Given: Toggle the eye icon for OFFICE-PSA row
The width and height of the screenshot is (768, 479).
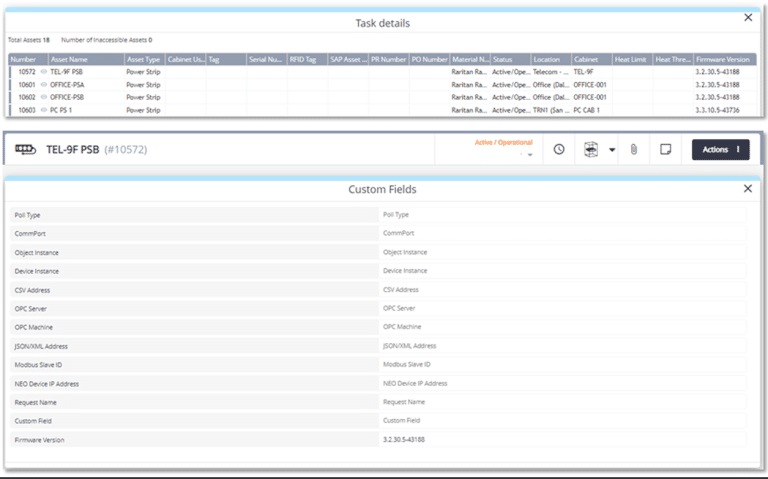Looking at the screenshot, I should coord(44,85).
